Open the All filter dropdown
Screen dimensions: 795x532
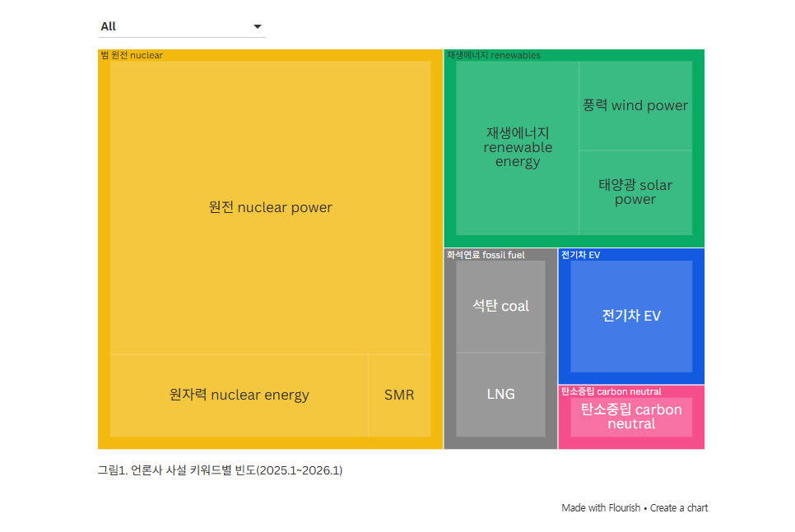182,27
